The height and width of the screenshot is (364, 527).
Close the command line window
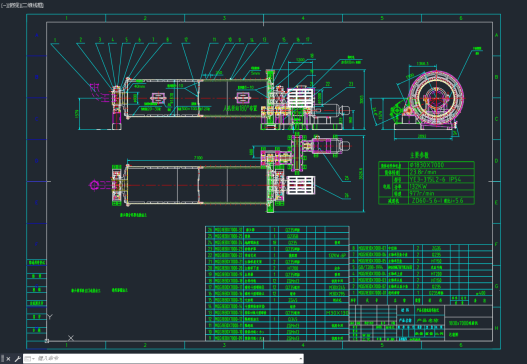coord(8,359)
